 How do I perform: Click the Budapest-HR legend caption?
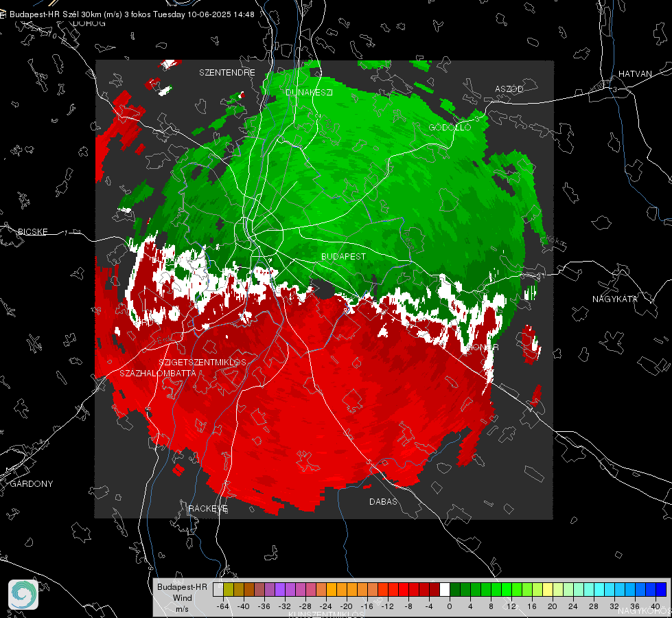[182, 586]
